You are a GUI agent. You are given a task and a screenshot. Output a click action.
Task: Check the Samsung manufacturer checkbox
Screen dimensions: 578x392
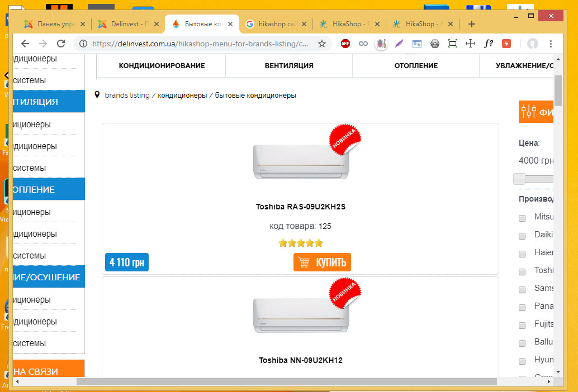pos(522,290)
